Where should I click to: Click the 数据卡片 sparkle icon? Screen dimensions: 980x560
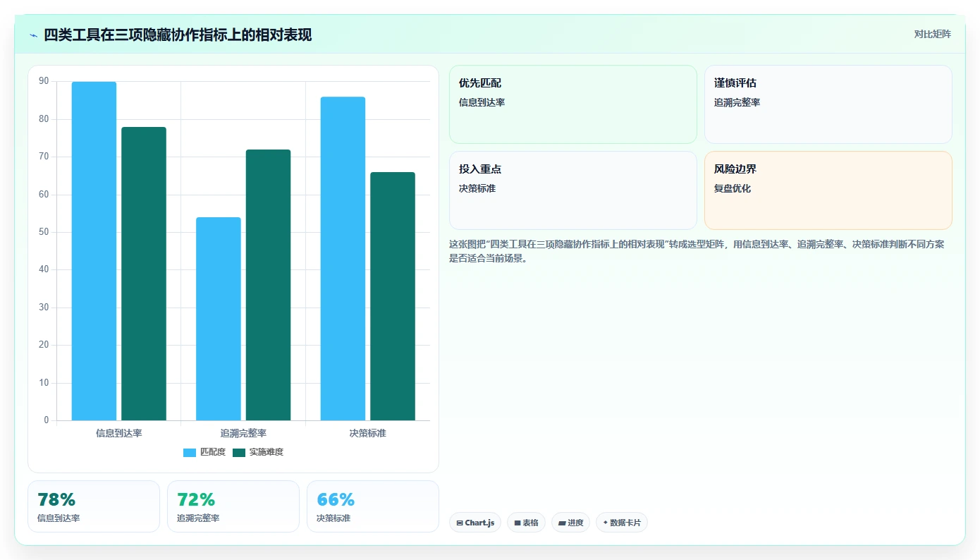[x=605, y=523]
